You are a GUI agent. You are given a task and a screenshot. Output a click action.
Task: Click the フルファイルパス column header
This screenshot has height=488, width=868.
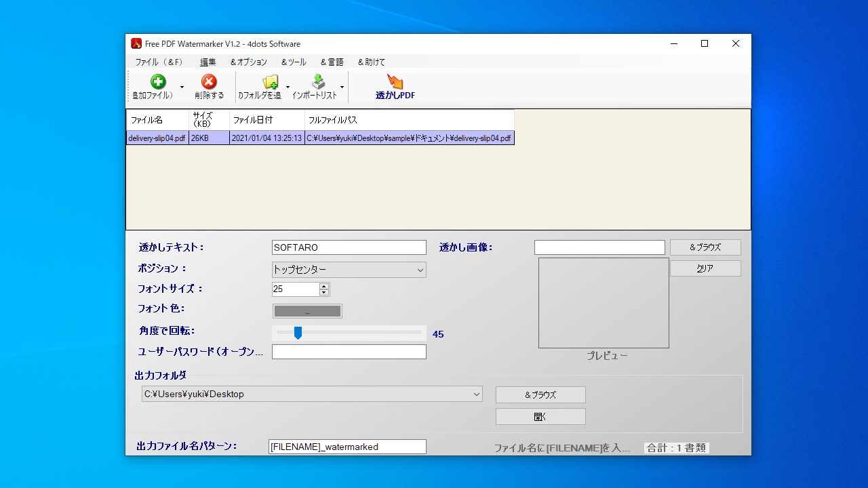pos(410,120)
